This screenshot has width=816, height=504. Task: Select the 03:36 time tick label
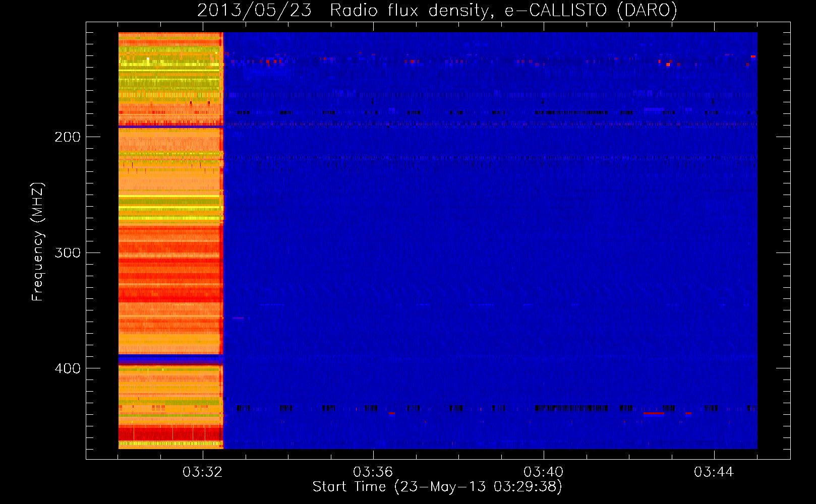coord(373,472)
